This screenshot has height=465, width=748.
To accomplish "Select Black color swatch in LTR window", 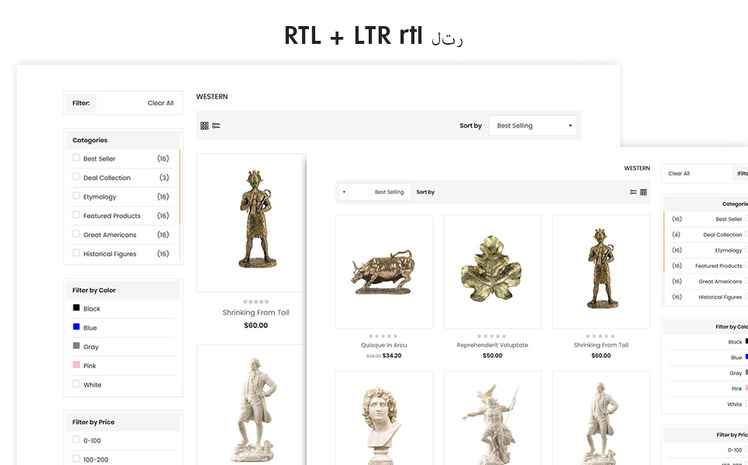I will click(76, 308).
